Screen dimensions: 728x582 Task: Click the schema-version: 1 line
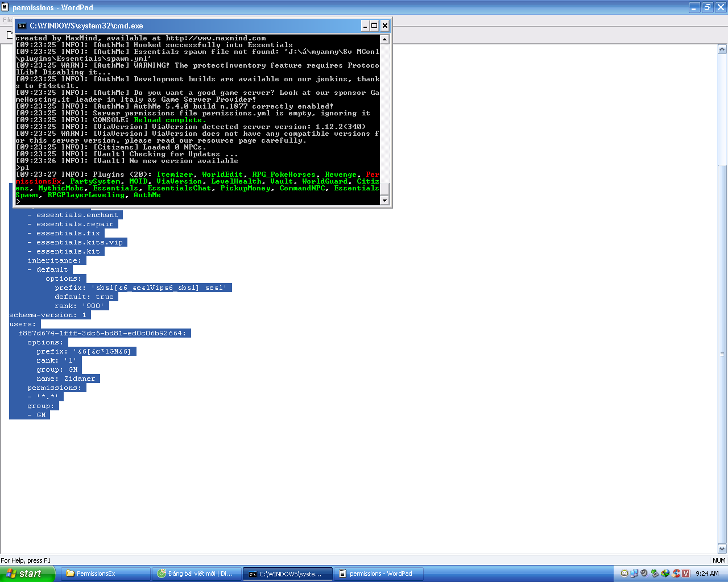click(48, 315)
